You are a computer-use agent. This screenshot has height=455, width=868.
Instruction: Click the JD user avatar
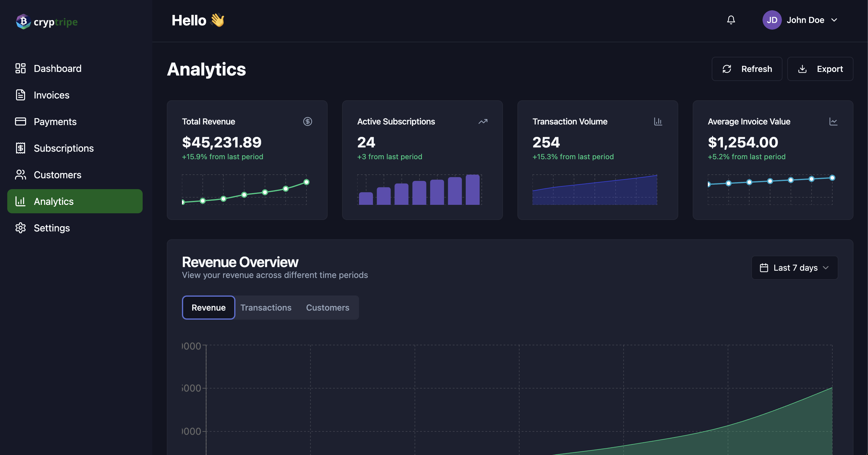click(x=772, y=20)
